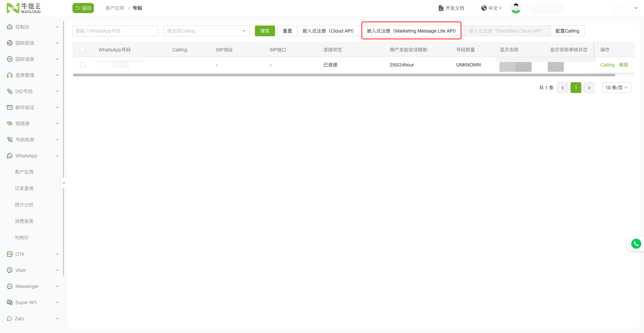Click the 控制台 dashboard icon
Image resolution: width=644 pixels, height=333 pixels.
(10, 27)
